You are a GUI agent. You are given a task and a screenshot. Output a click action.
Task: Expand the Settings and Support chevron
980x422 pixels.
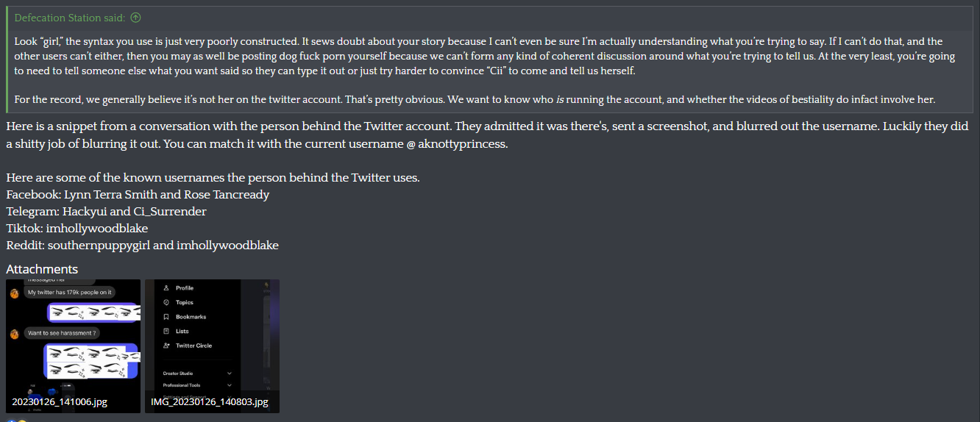[x=230, y=396]
